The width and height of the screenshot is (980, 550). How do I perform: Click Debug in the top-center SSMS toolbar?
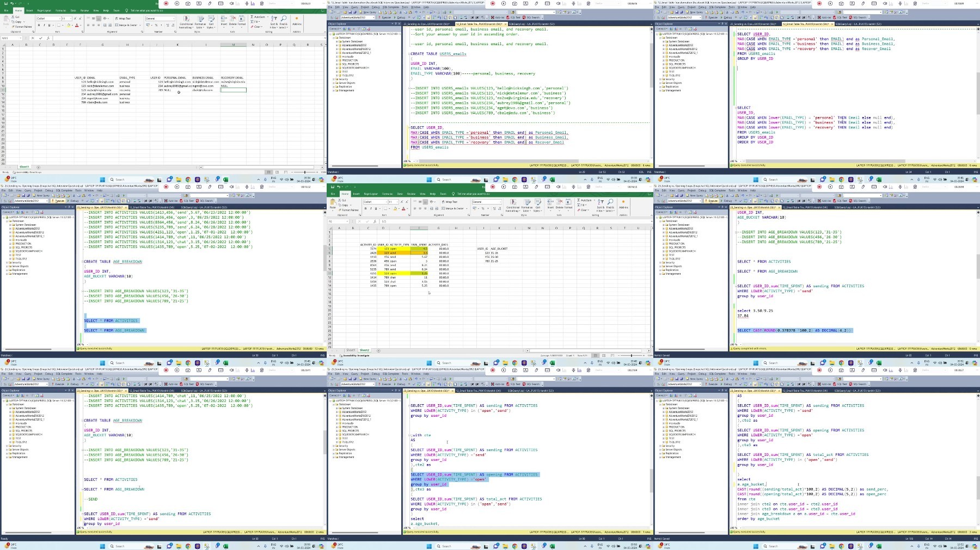(400, 17)
